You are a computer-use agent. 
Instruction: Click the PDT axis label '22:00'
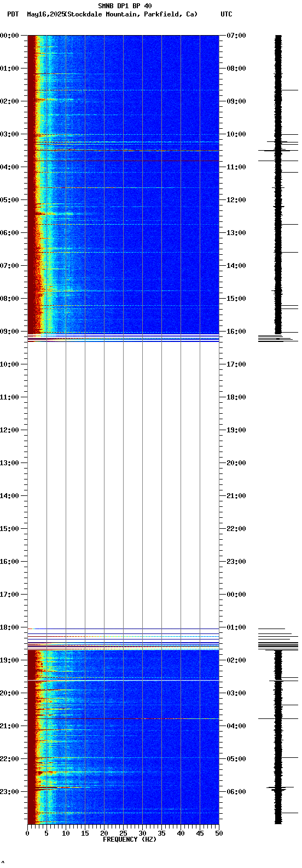(10, 759)
